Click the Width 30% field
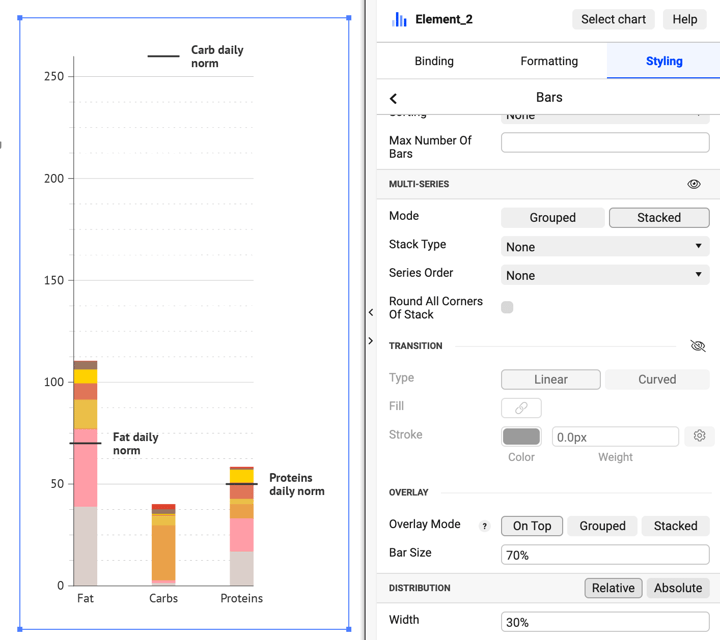This screenshot has width=720, height=640. 605,622
